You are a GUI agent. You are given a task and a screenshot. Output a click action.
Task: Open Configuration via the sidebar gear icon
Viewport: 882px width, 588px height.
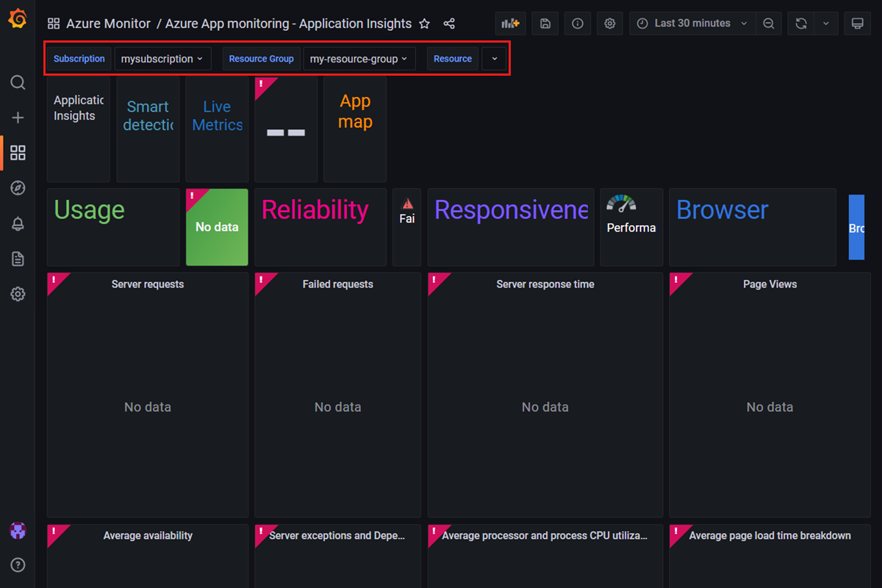pyautogui.click(x=18, y=294)
